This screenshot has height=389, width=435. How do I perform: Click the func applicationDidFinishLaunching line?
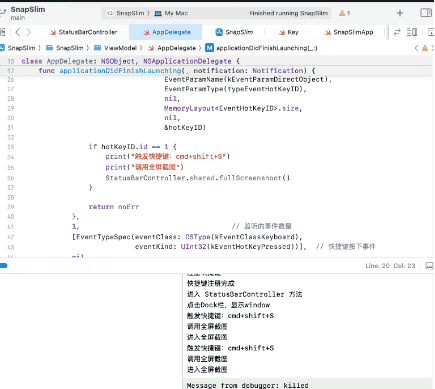[177, 71]
